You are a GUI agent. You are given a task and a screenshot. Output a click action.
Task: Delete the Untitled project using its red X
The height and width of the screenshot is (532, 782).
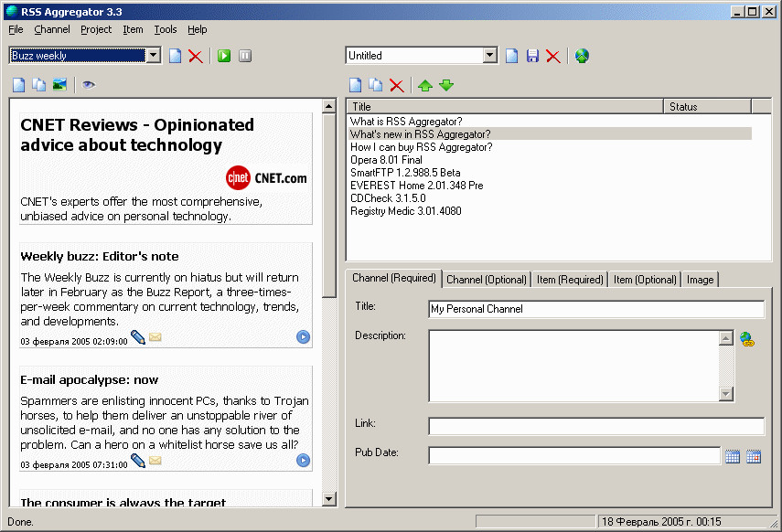click(553, 56)
